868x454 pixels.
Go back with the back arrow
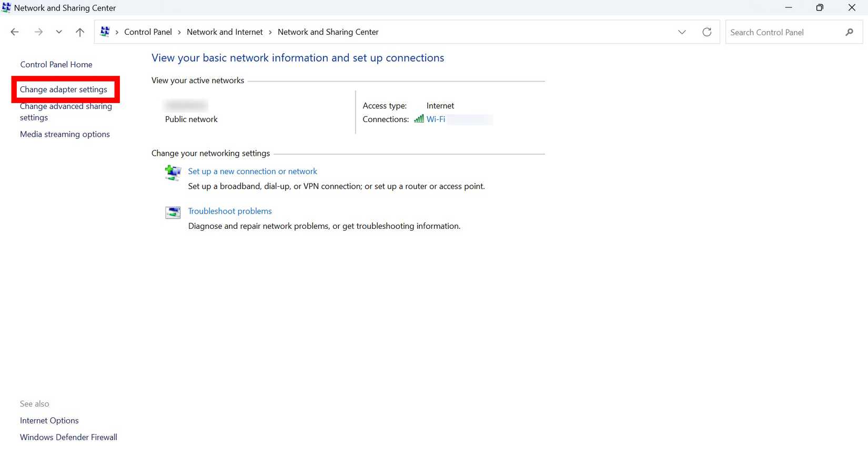point(15,32)
